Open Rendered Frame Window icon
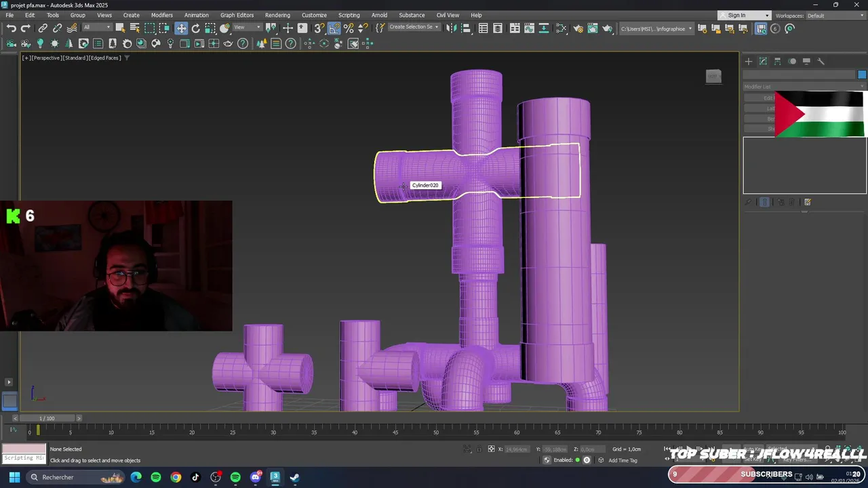 pos(593,28)
